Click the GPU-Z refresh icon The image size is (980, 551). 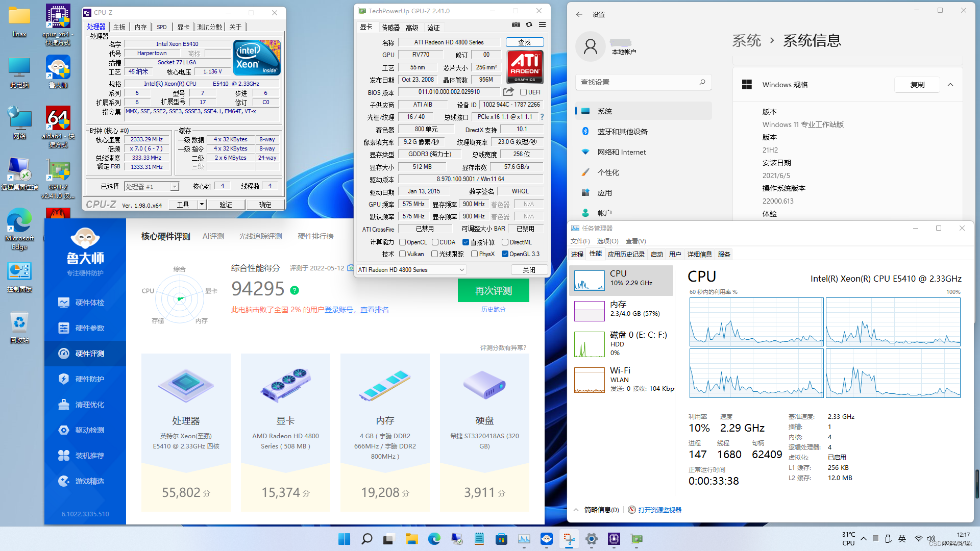point(529,24)
